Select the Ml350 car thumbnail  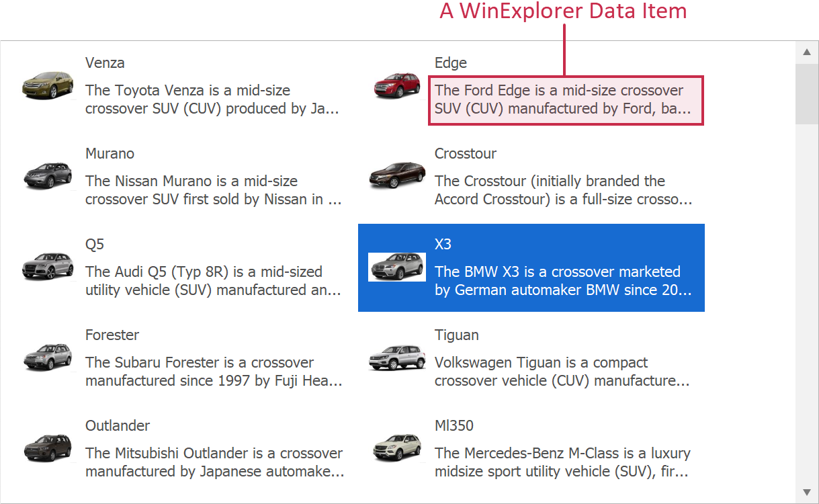(397, 448)
